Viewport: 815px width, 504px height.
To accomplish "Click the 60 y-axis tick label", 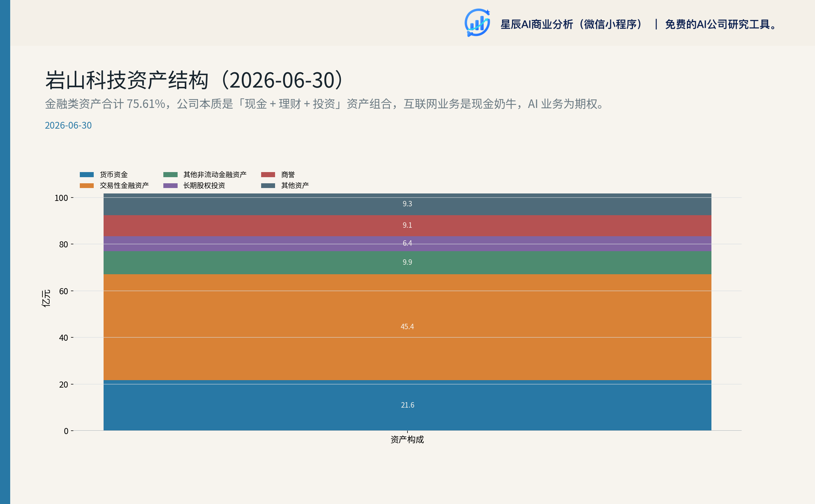I will (64, 291).
